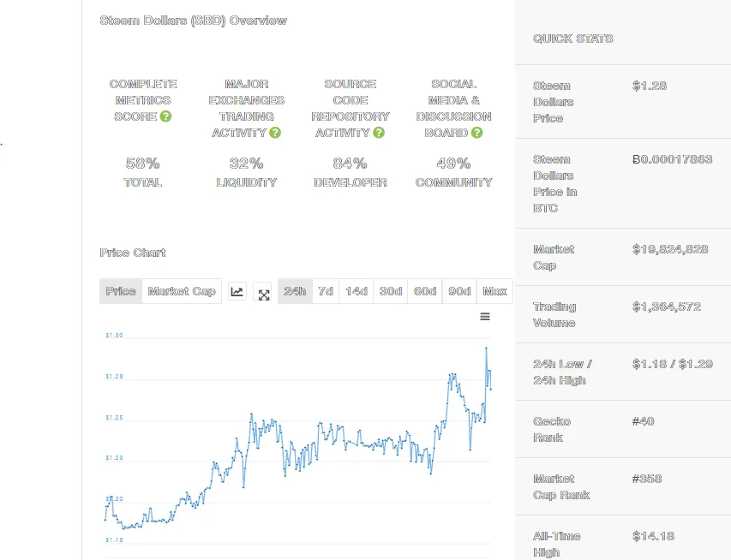Click the $1,364,572 trading volume value
731x560 pixels.
[x=667, y=307]
